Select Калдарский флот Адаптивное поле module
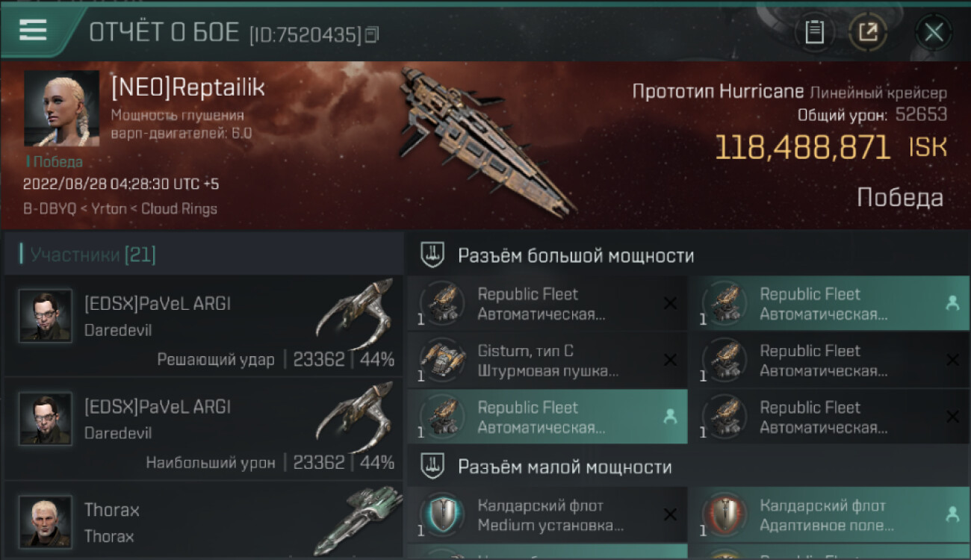 829,515
